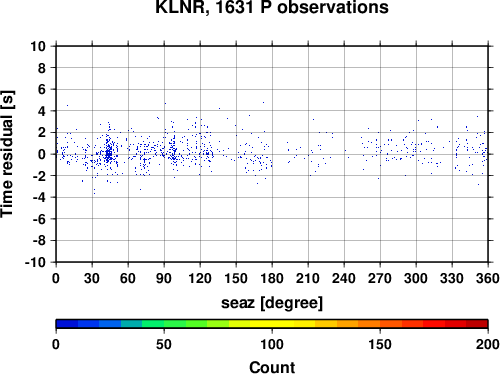This screenshot has height=374, width=500.
Task: Click the dense data cluster near seaz 45
Action: (x=109, y=153)
